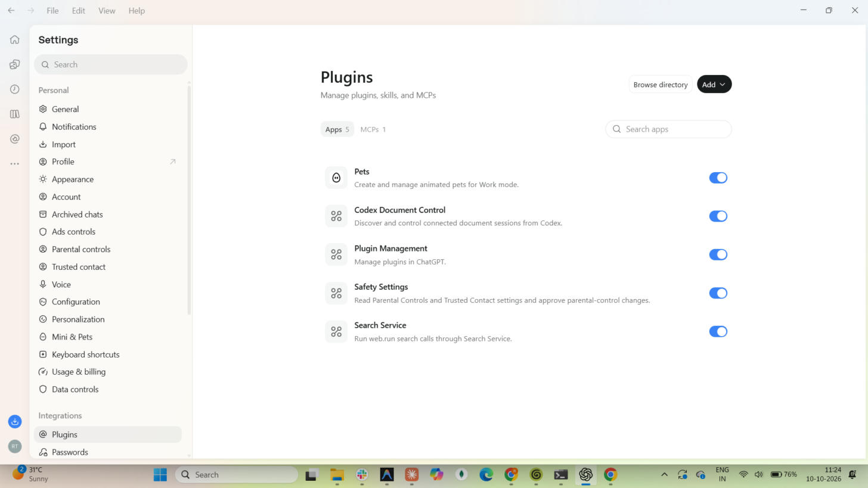Click the Settings search box
Image resolution: width=868 pixels, height=488 pixels.
110,64
